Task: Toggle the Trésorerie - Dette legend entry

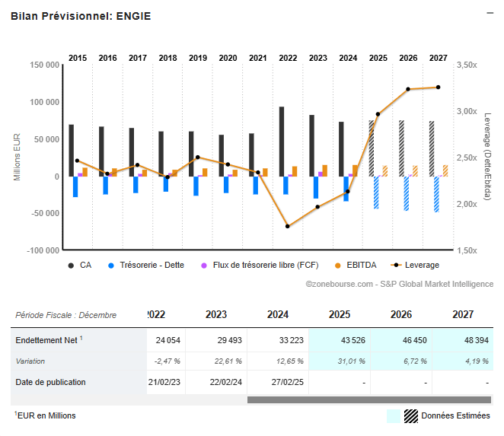Action: pyautogui.click(x=146, y=265)
